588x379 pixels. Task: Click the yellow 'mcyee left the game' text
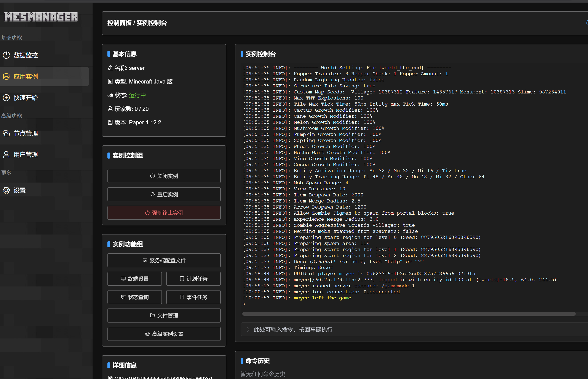pyautogui.click(x=322, y=298)
